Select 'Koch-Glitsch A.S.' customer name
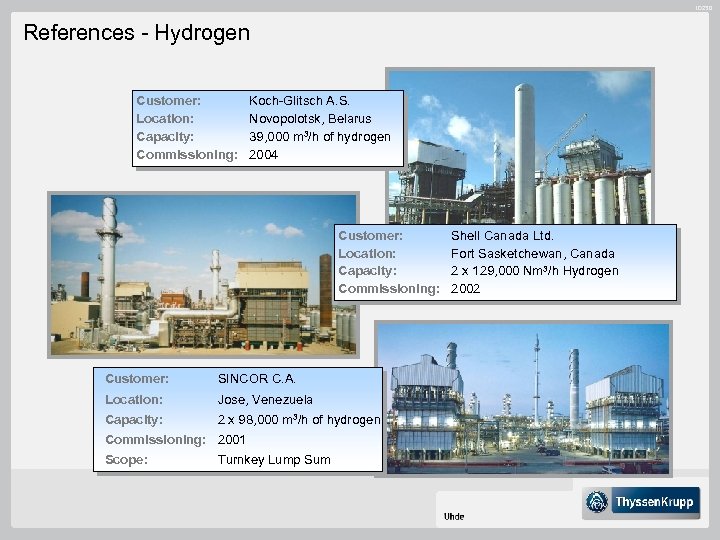The width and height of the screenshot is (720, 540). pos(299,101)
